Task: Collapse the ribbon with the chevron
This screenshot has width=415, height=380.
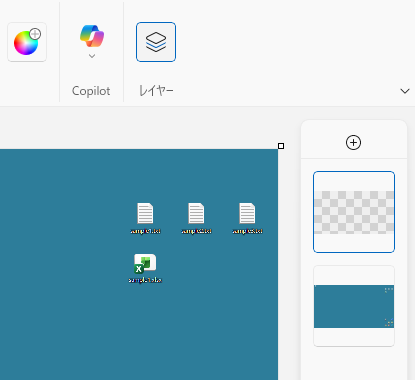Action: pyautogui.click(x=405, y=91)
